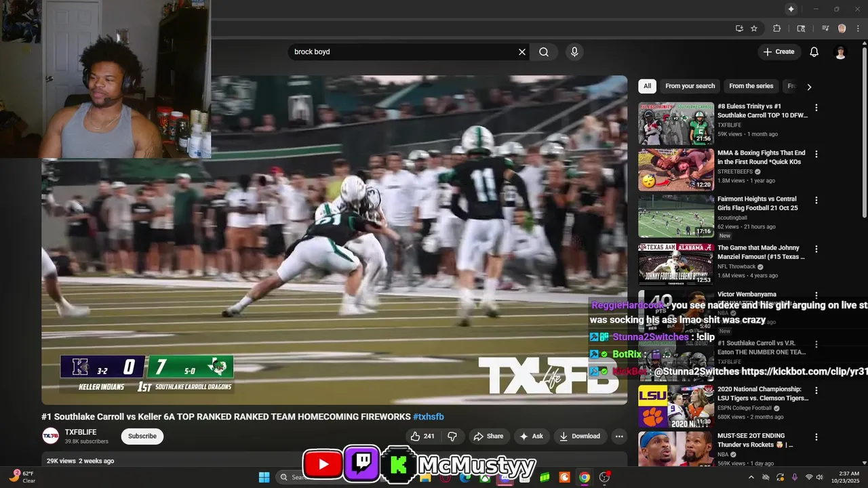868x488 pixels.
Task: Click the install app icon in address bar
Action: (x=739, y=28)
